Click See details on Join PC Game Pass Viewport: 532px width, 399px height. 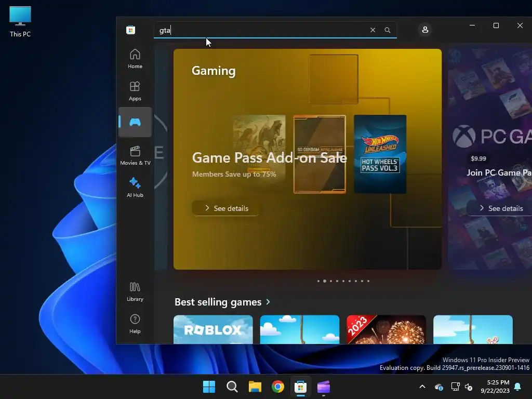coord(500,208)
